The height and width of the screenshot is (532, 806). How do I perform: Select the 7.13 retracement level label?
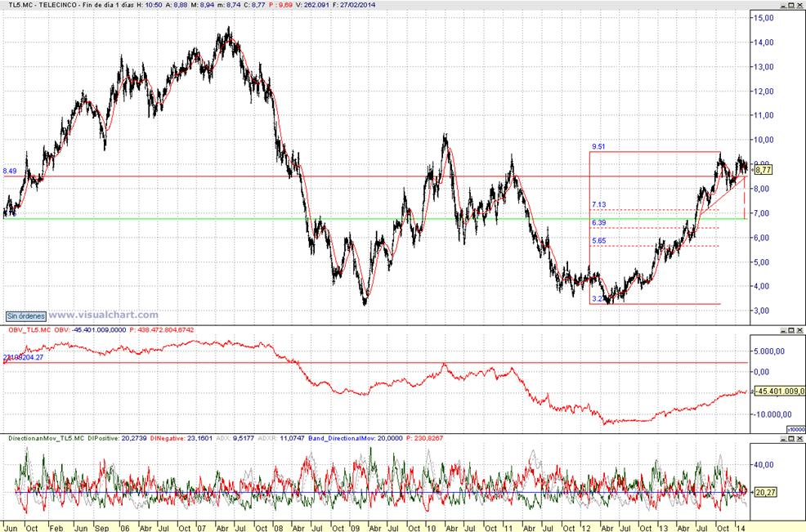(598, 204)
